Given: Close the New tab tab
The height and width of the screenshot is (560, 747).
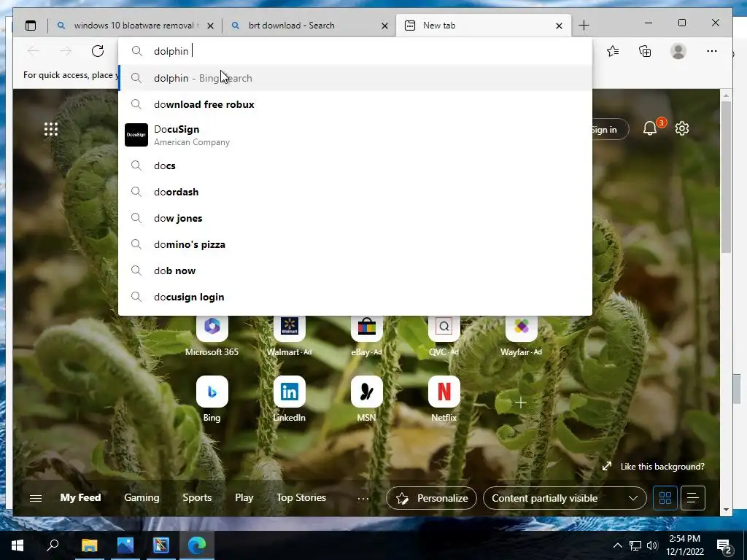Looking at the screenshot, I should click(x=559, y=26).
